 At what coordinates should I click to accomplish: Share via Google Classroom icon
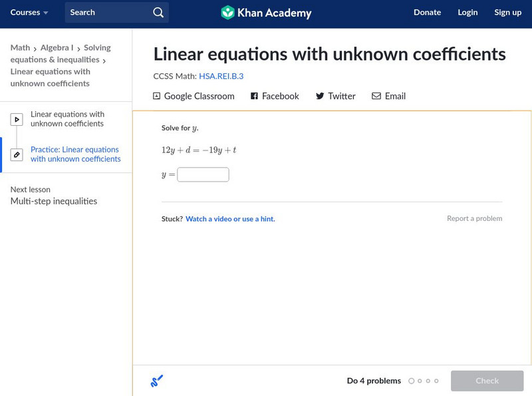pos(157,97)
